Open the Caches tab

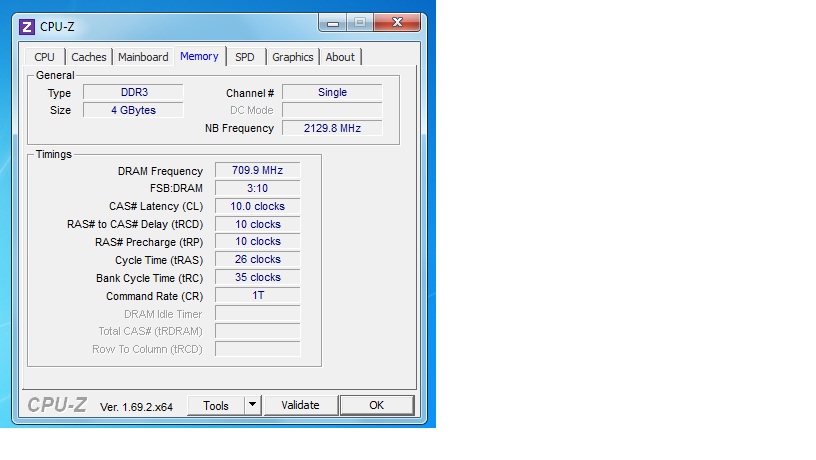[88, 57]
